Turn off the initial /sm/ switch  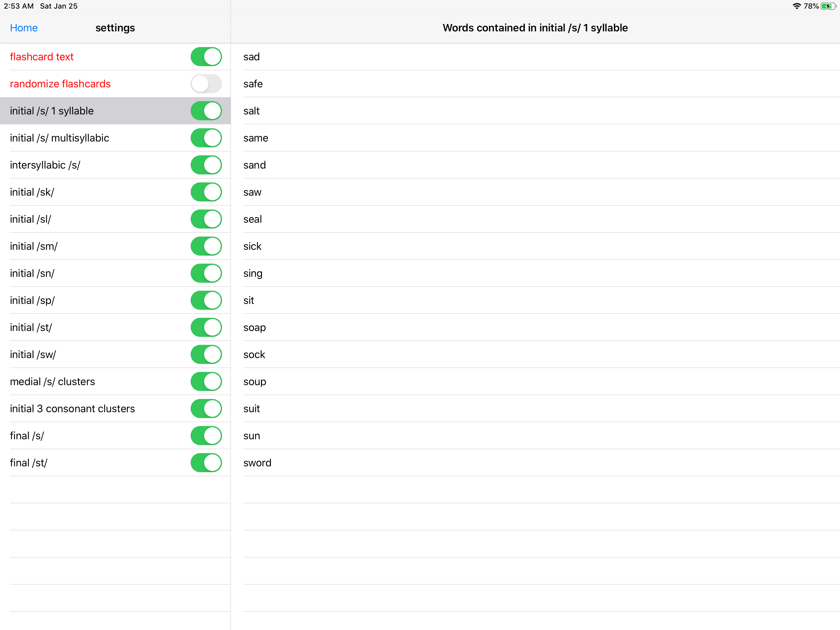click(x=206, y=246)
